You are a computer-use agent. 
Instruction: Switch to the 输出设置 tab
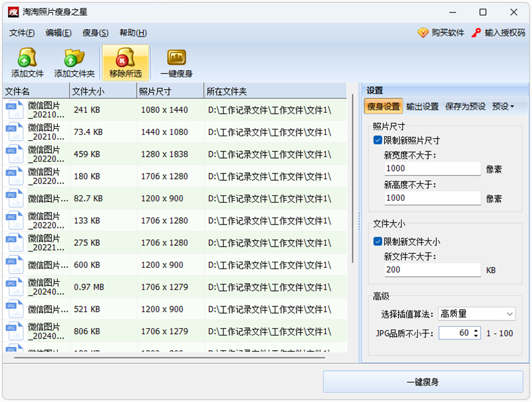[422, 106]
